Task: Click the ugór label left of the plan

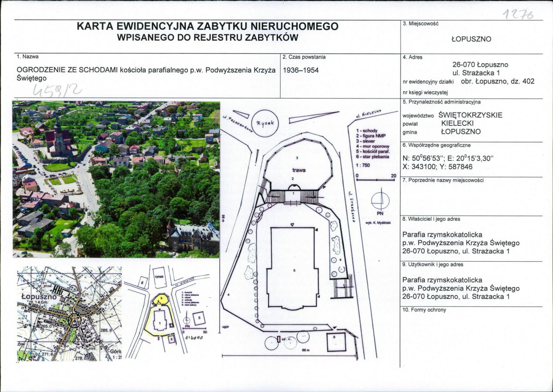Action: (x=226, y=327)
